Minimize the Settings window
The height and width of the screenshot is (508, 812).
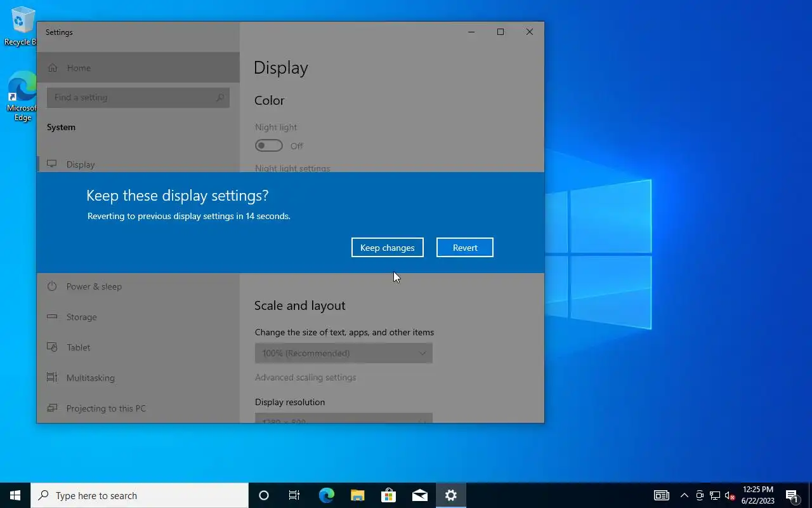471,32
